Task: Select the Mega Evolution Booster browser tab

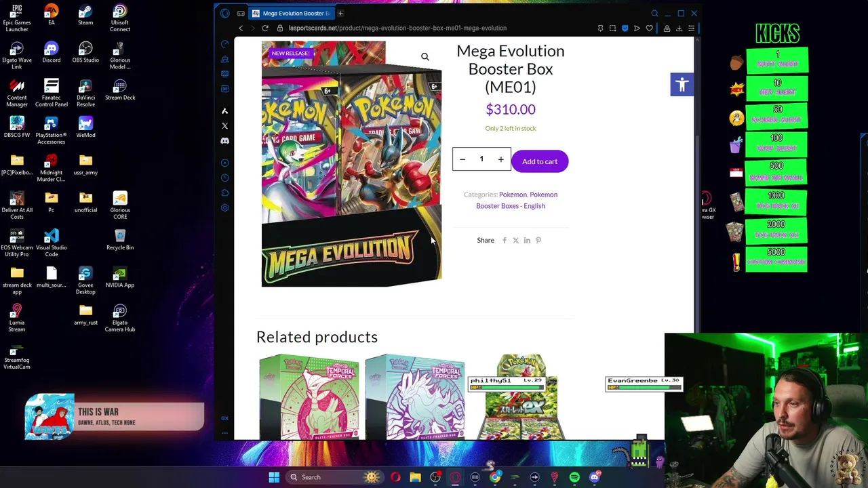Action: point(292,13)
